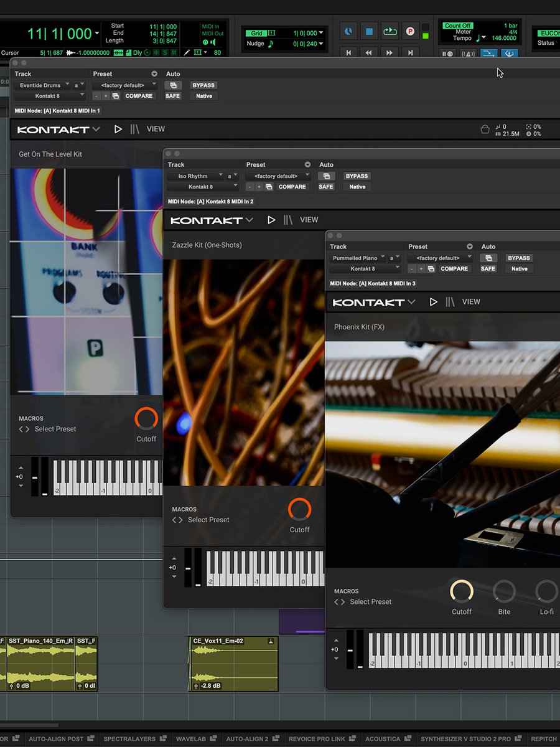Open the Grid value dropdown arrow
The image size is (560, 747).
321,33
